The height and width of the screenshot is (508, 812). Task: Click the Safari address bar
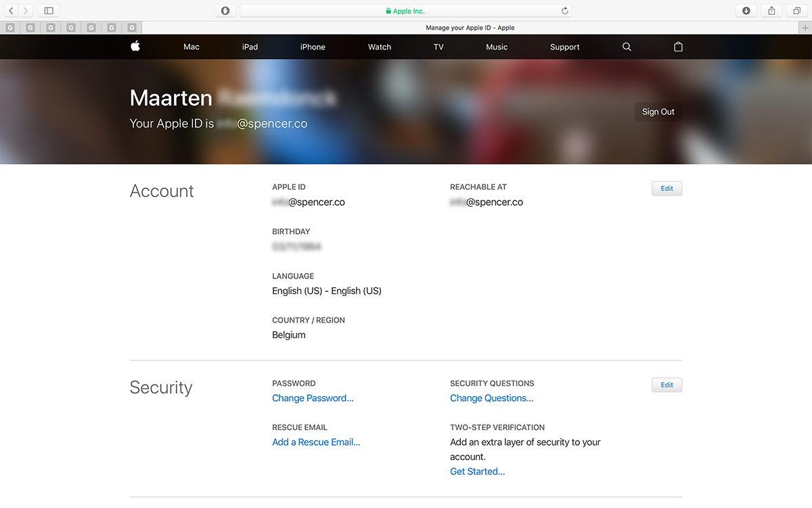406,10
